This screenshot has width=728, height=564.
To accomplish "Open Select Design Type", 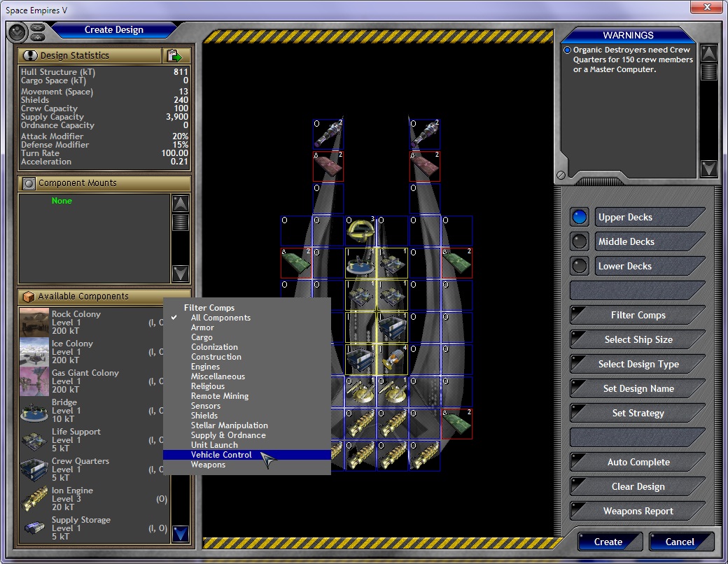I will tap(638, 365).
